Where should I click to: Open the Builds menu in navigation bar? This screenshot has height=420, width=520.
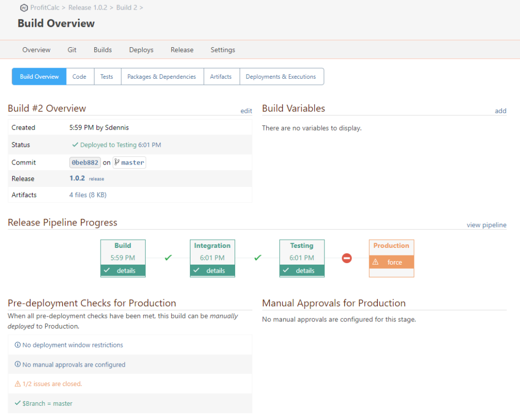103,50
